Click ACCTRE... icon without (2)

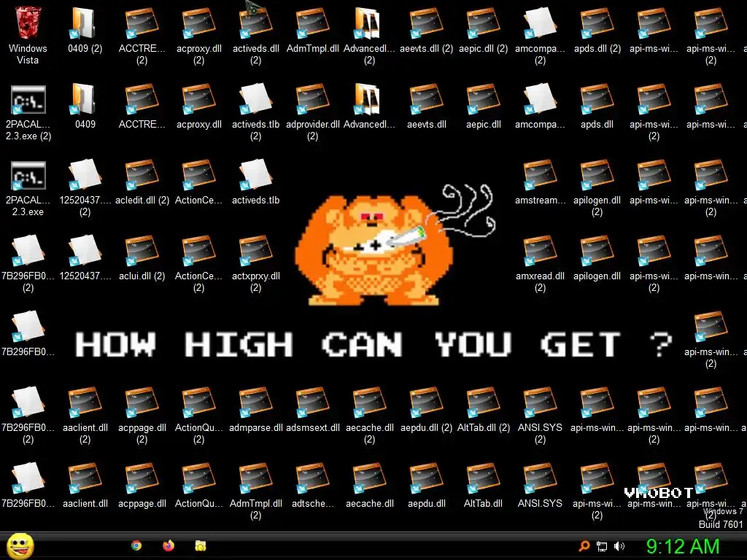[142, 99]
